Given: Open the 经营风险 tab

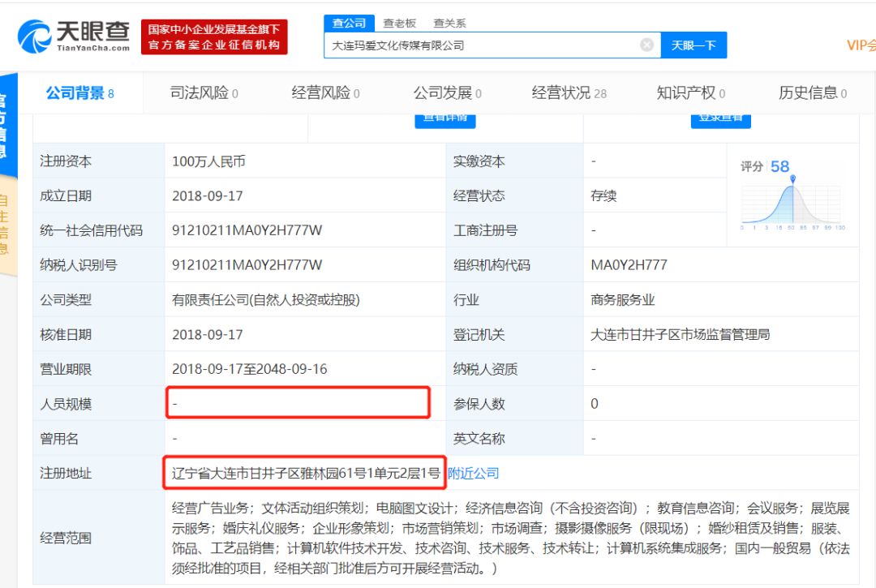Looking at the screenshot, I should point(326,92).
